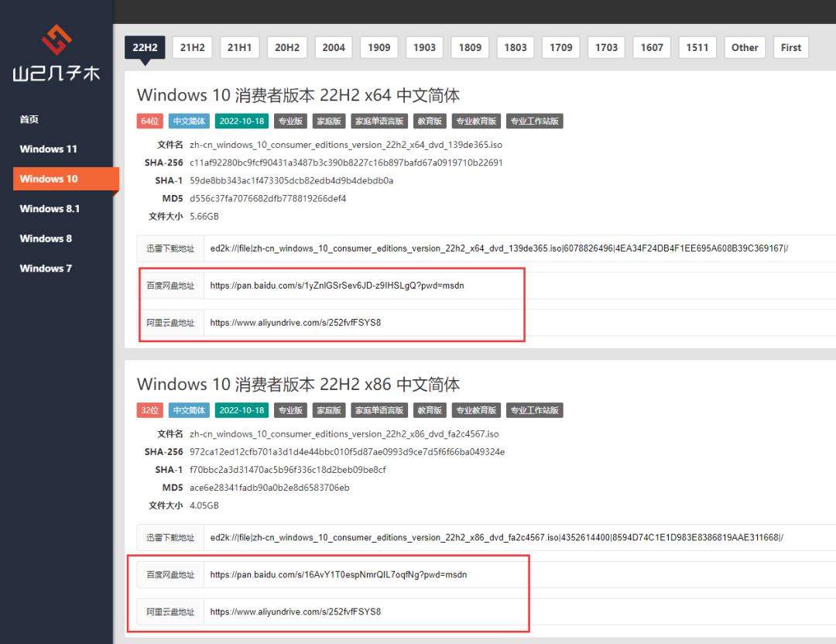Viewport: 836px width, 644px height.
Task: Click 专业版 tag under x86 edition
Action: click(x=290, y=410)
